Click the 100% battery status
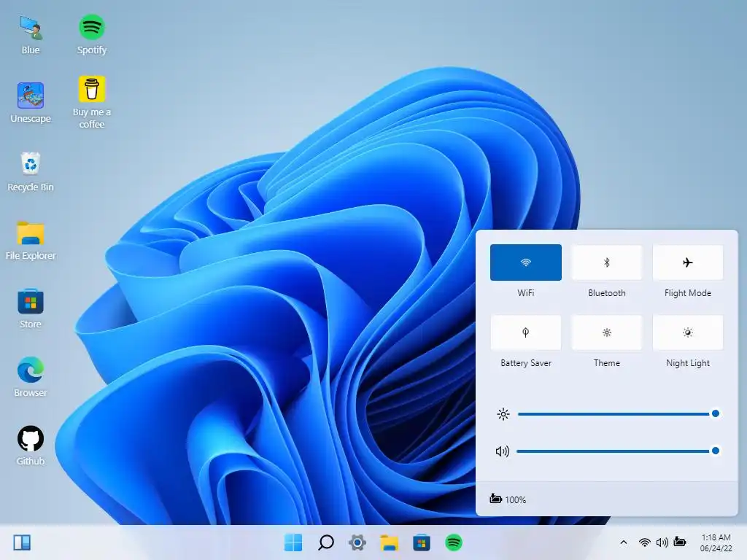747x560 pixels. [x=508, y=499]
